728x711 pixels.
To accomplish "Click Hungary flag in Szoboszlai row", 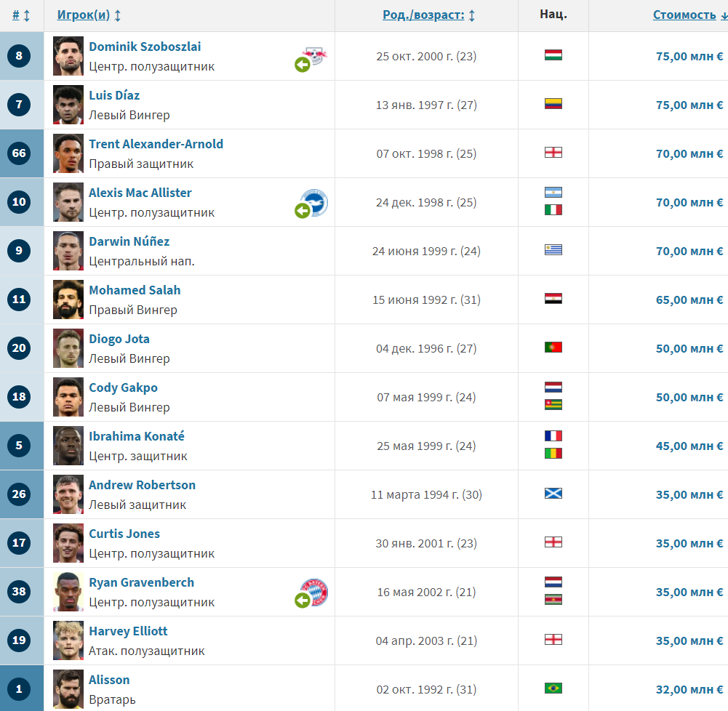I will pos(553,55).
